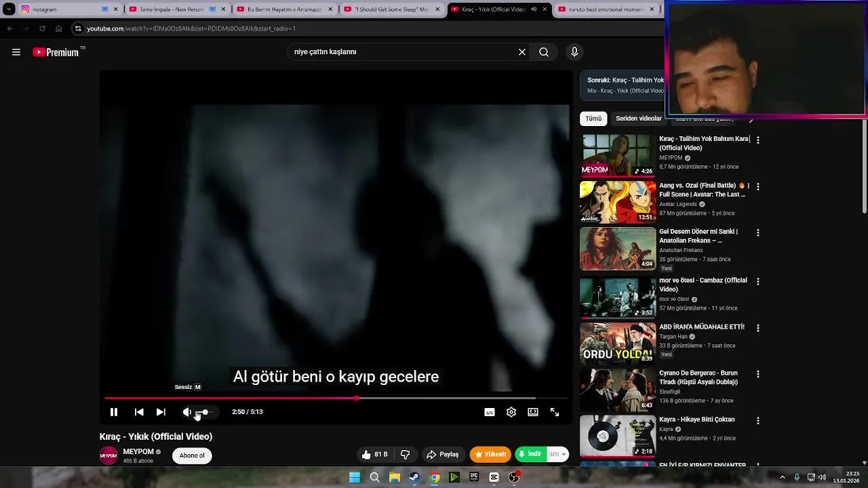
Task: Open the Kayra - Hikaye Bitti Çoktan title
Action: coord(696,420)
